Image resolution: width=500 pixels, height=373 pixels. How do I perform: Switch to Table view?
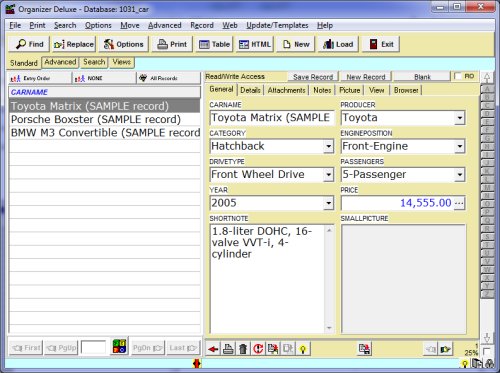[214, 44]
